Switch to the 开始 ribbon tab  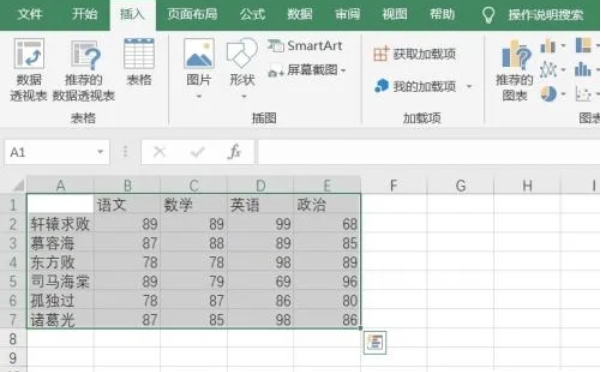(84, 15)
